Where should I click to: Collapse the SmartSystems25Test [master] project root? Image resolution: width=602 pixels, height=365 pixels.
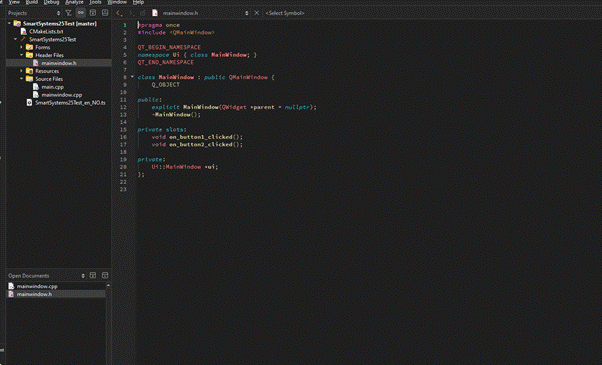click(x=9, y=23)
